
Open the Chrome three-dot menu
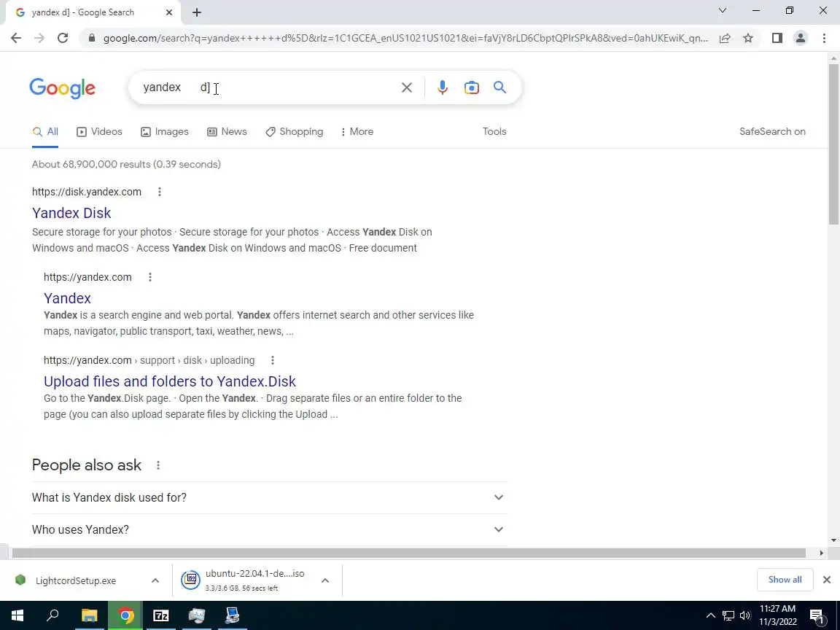click(x=824, y=38)
